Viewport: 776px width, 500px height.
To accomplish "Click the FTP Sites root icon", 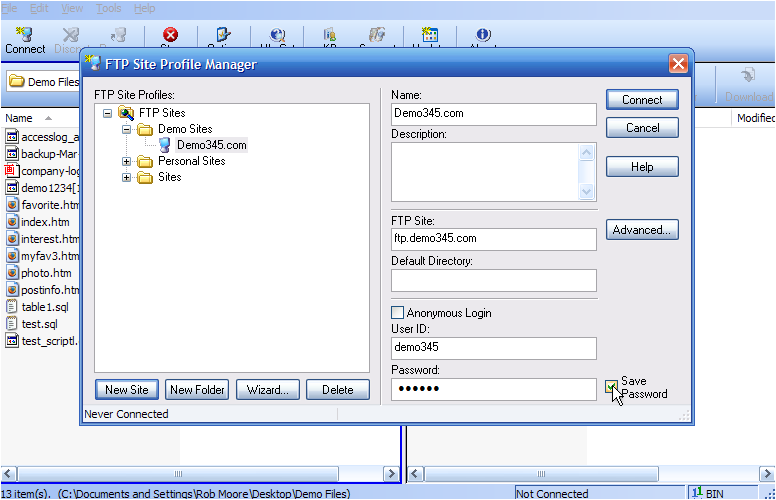I will point(126,113).
